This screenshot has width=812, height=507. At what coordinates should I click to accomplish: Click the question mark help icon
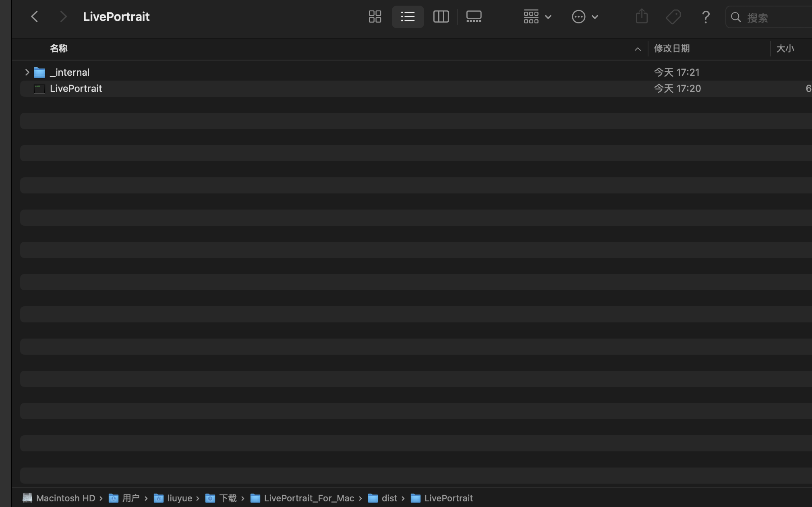point(705,17)
